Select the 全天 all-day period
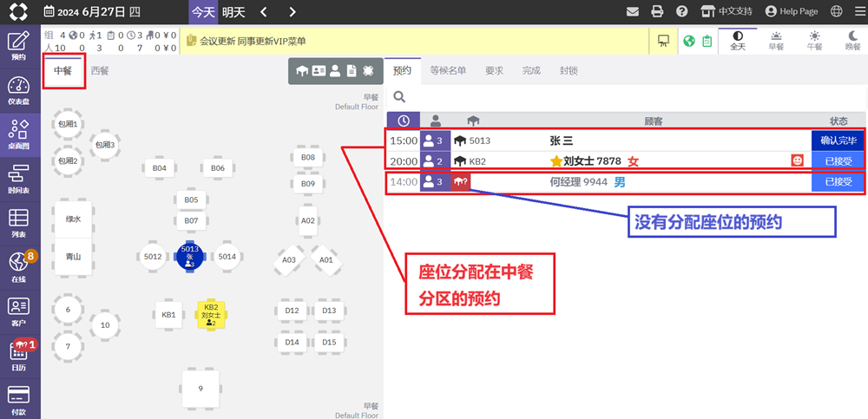This screenshot has height=419, width=868. pos(737,41)
